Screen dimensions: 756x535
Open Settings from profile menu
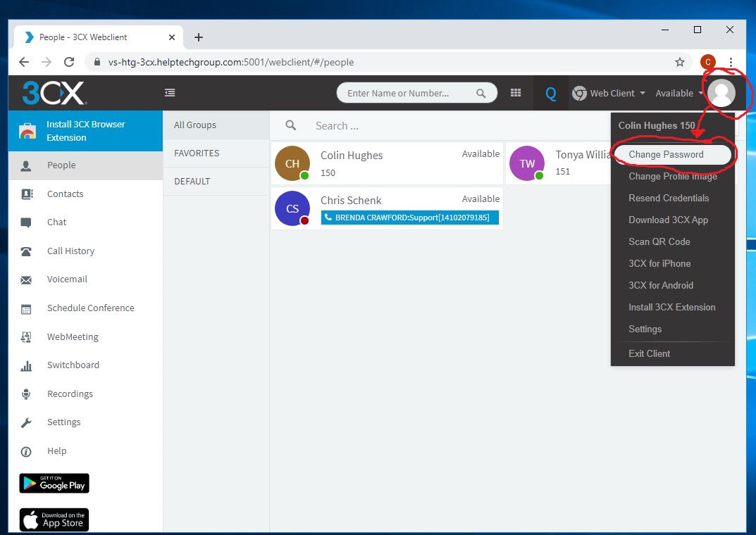coord(645,329)
